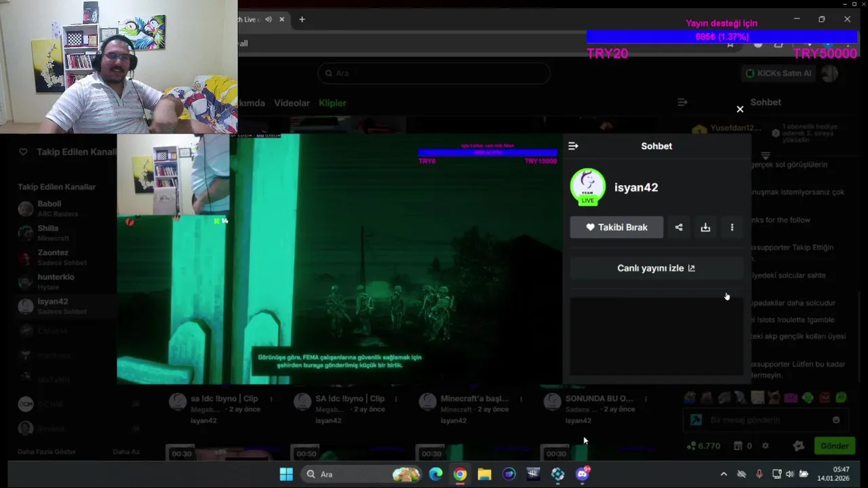Open clock 05:47 date panel
This screenshot has width=868, height=488.
tap(833, 474)
